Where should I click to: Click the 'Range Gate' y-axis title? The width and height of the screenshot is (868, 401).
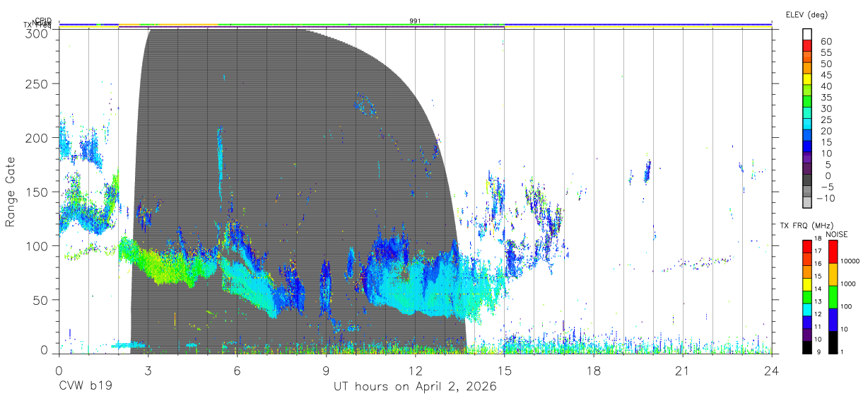pyautogui.click(x=11, y=192)
